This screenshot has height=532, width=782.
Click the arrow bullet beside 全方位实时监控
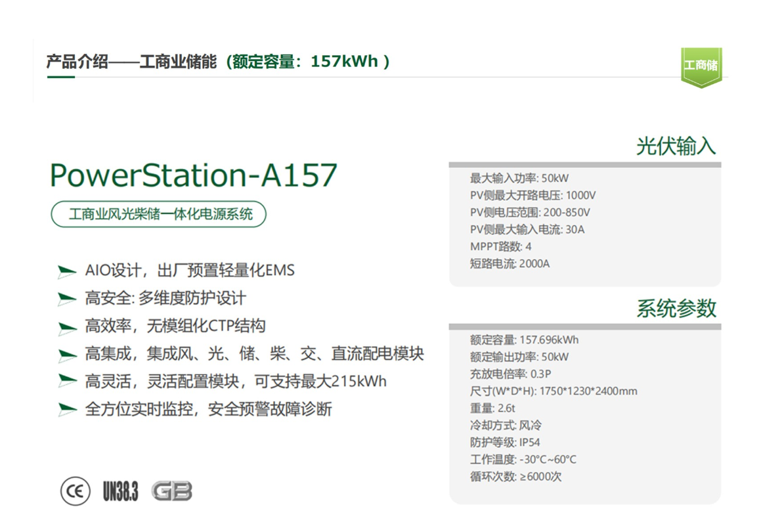pos(67,409)
